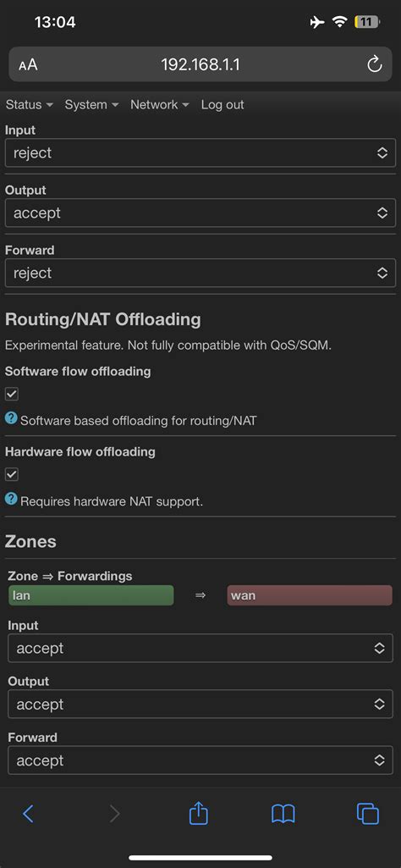
Task: Open the lan zone Input dropdown
Action: tap(200, 648)
